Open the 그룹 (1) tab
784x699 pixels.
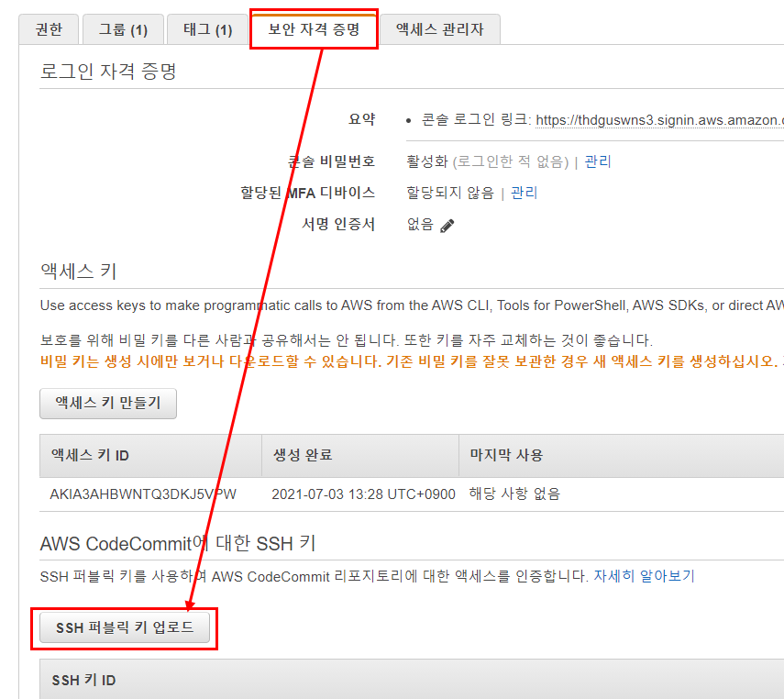pos(123,29)
